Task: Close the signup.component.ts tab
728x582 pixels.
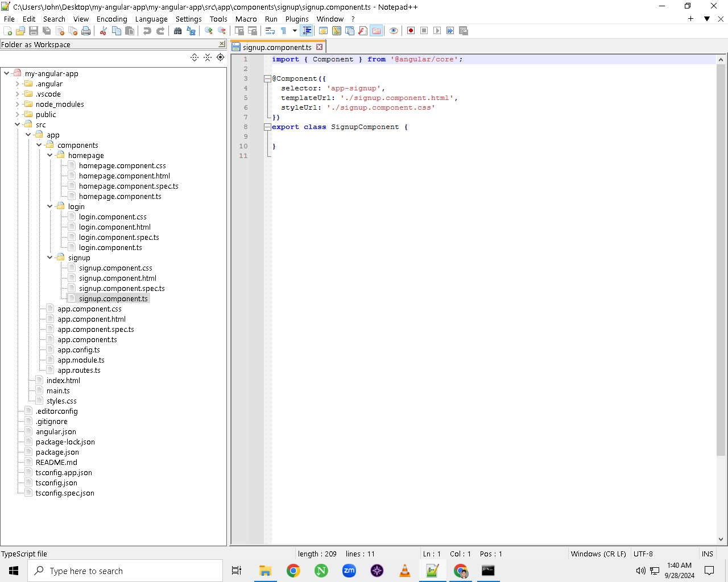Action: tap(320, 47)
